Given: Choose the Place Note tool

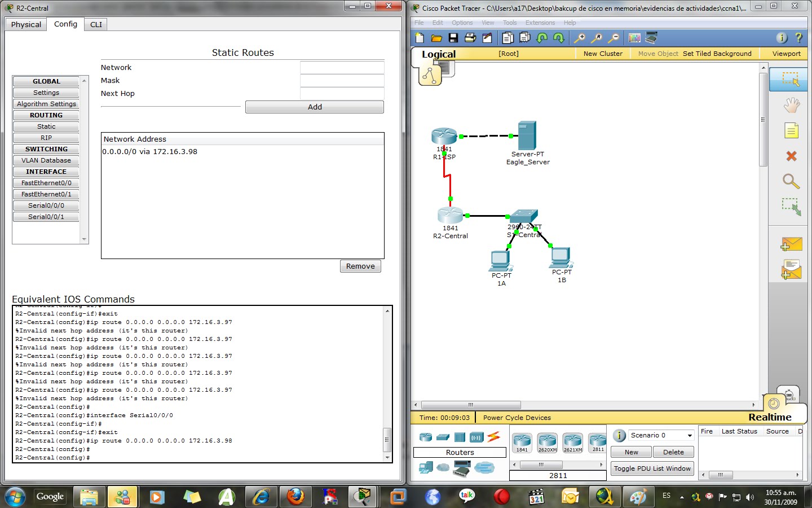Looking at the screenshot, I should (791, 131).
